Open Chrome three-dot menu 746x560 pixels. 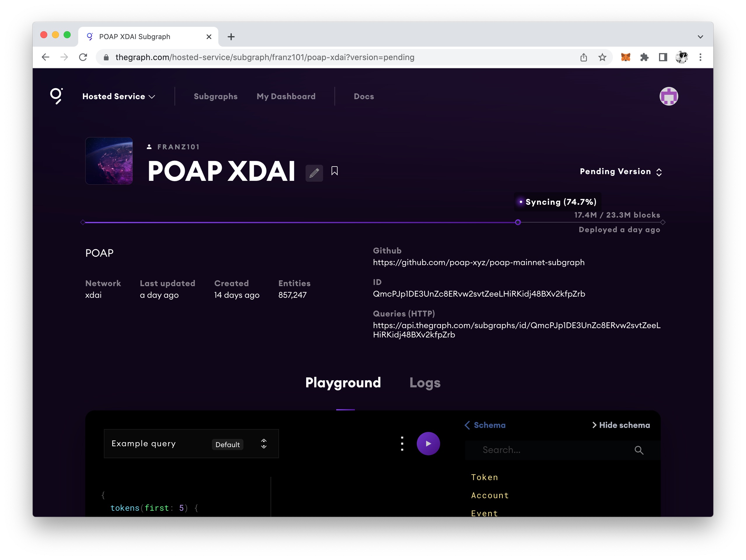click(x=700, y=57)
